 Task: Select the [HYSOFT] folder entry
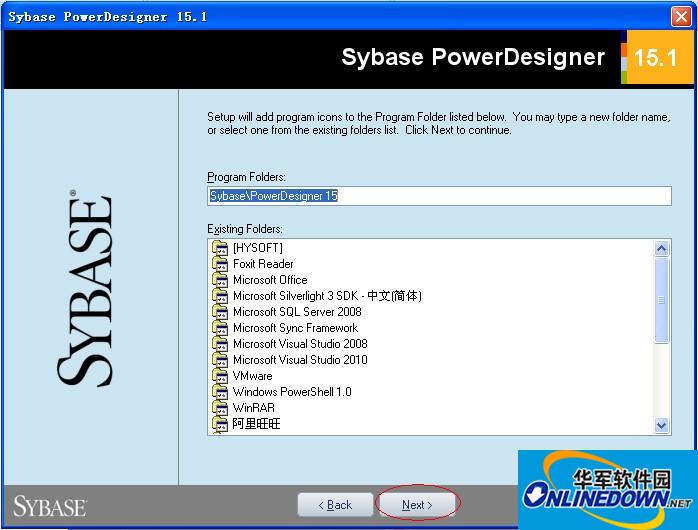point(258,248)
